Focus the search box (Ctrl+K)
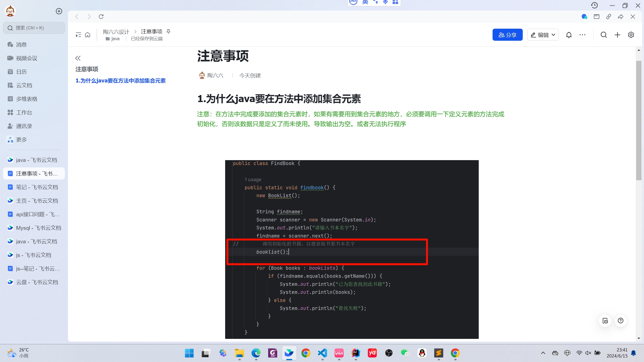644x362 pixels. [x=34, y=28]
